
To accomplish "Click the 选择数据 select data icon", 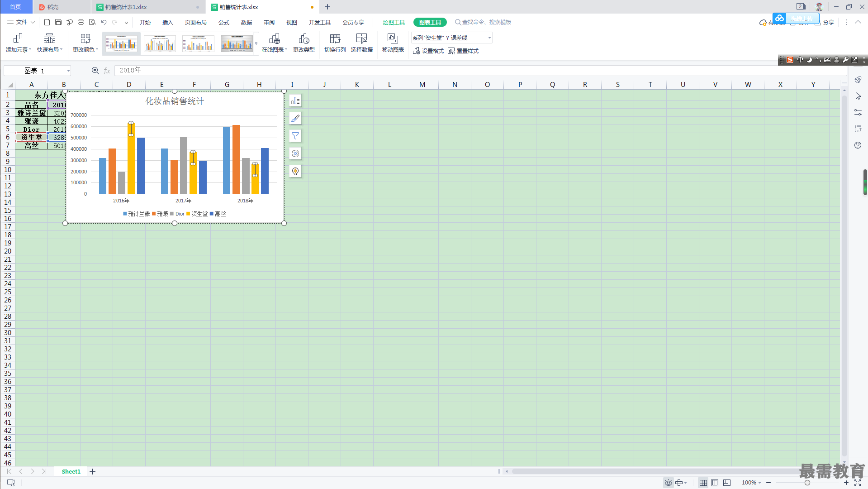I will point(362,43).
